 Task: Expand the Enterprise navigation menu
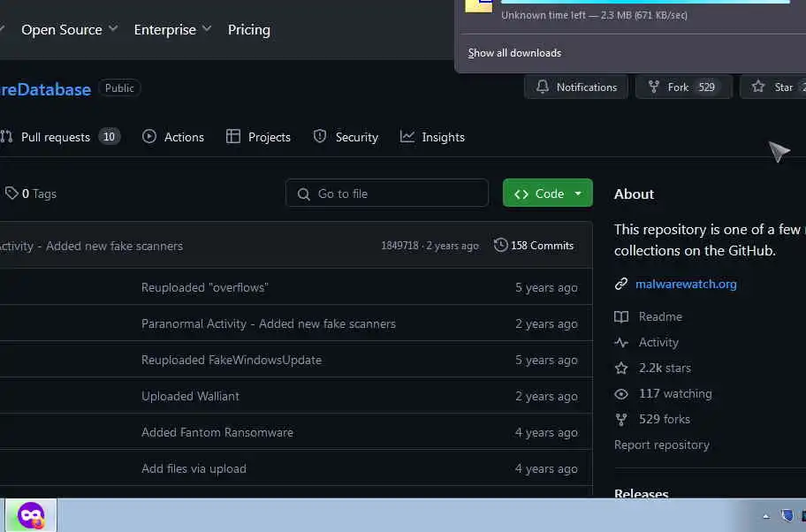[172, 30]
